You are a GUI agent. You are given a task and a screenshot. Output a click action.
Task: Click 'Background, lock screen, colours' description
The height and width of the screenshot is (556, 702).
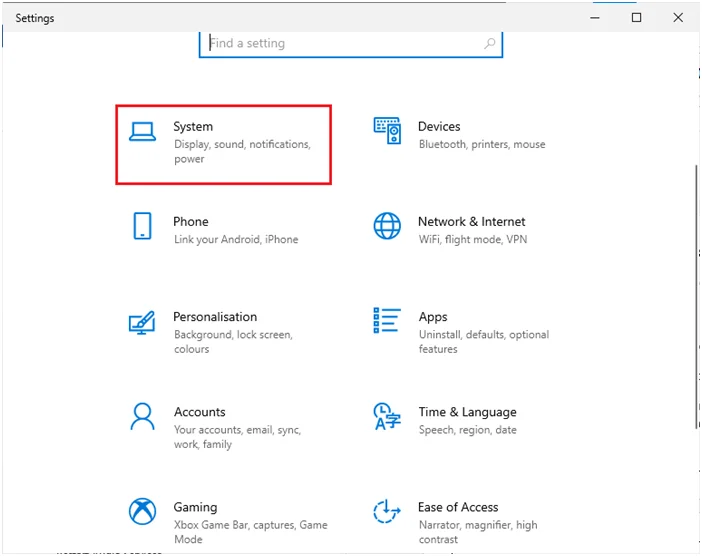pos(233,342)
